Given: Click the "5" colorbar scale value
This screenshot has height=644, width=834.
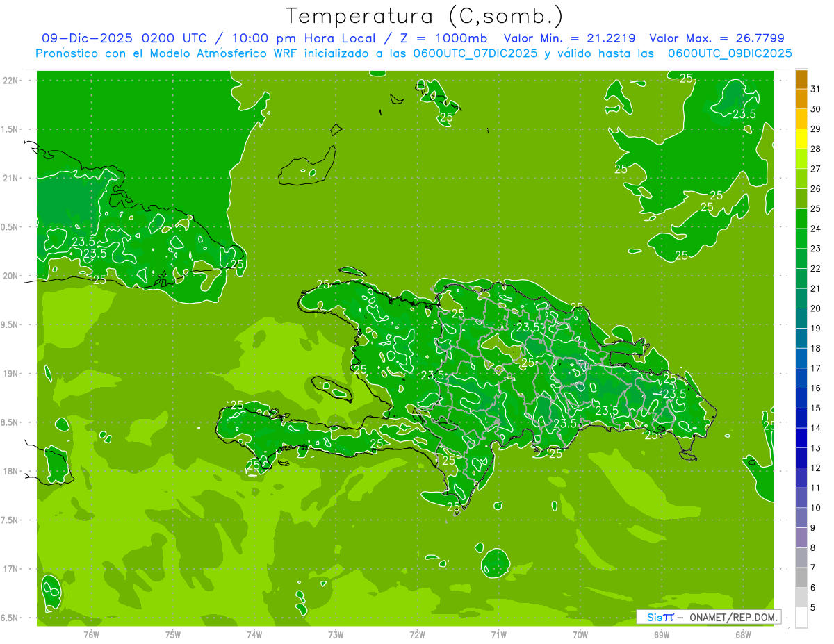Looking at the screenshot, I should 813,608.
